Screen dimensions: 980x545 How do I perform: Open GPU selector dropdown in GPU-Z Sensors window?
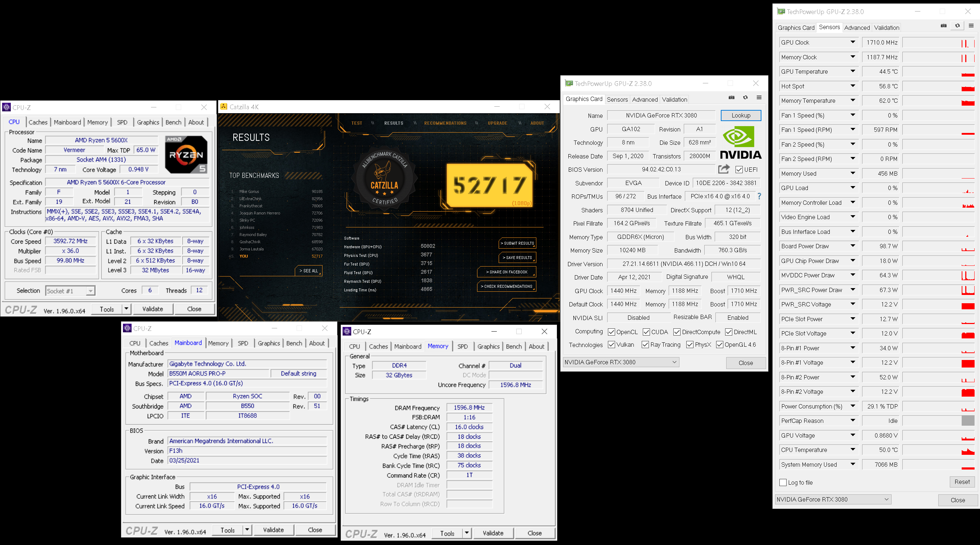click(x=833, y=499)
